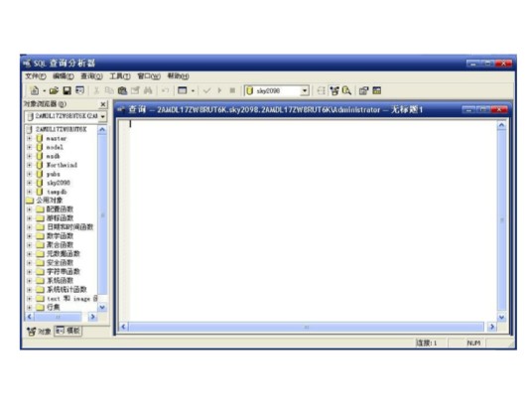The height and width of the screenshot is (417, 532).
Task: Click the object tree scroll-down arrow
Action: tap(102, 308)
